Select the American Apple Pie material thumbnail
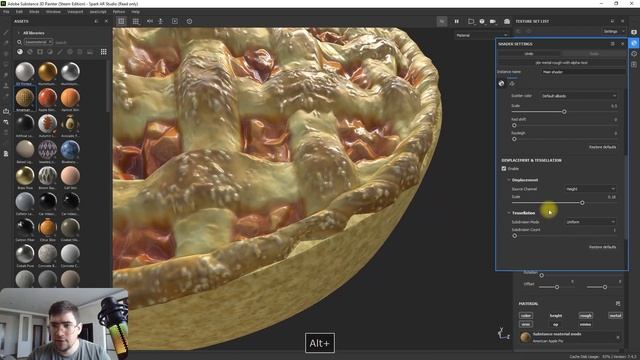 [x=25, y=98]
